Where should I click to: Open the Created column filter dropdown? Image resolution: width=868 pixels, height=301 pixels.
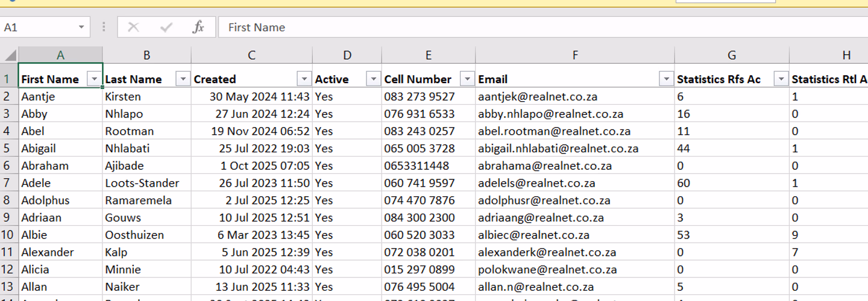tap(304, 79)
